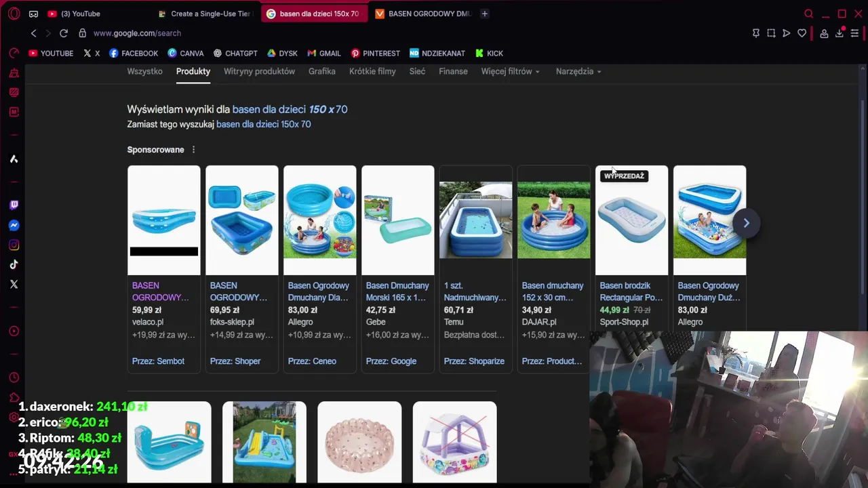Open the NDZIEKANAT bookmark

coord(437,54)
